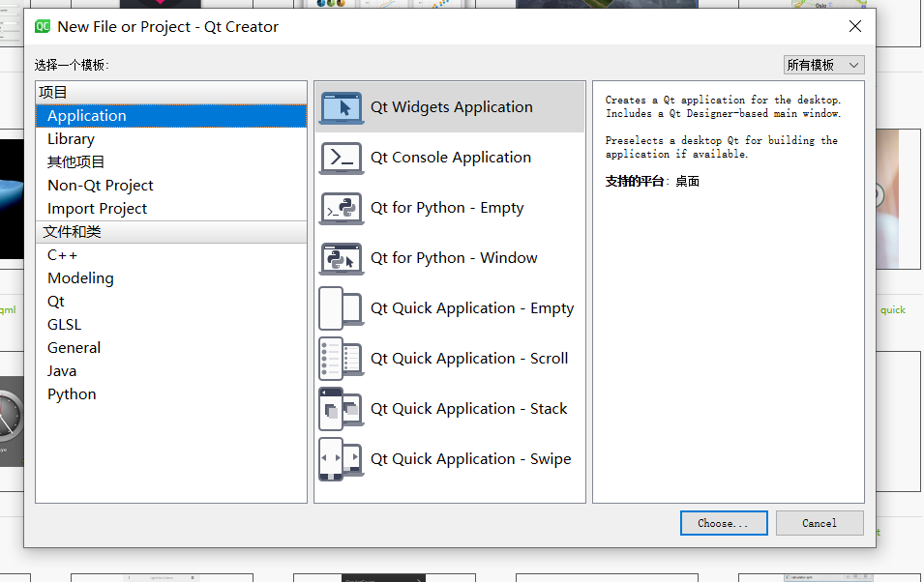Screen dimensions: 924x582
Task: Click the quick link in background window
Action: click(893, 309)
